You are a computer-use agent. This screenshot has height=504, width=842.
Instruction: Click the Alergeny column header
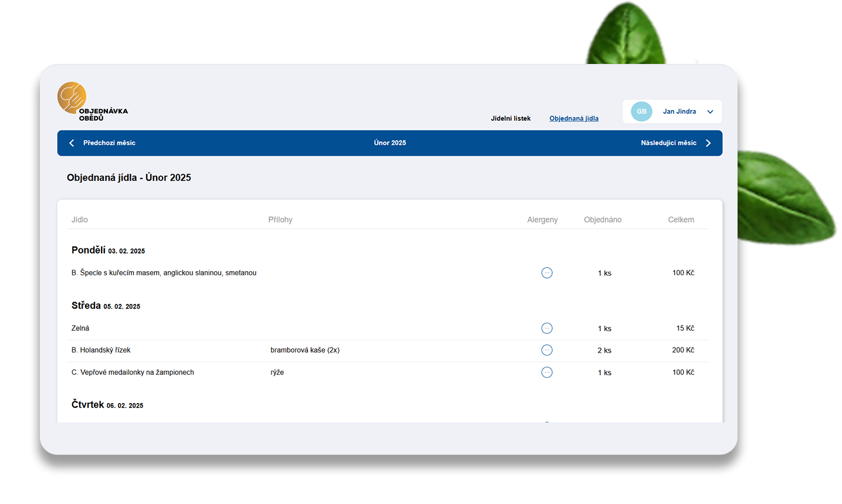[x=542, y=220]
